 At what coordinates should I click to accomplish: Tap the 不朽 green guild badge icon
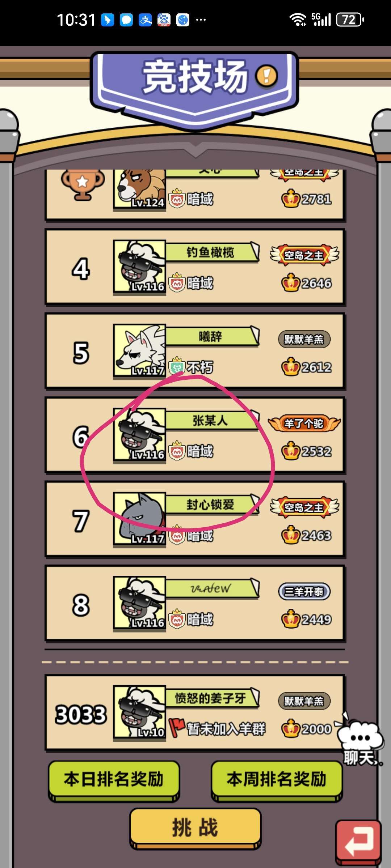click(177, 366)
